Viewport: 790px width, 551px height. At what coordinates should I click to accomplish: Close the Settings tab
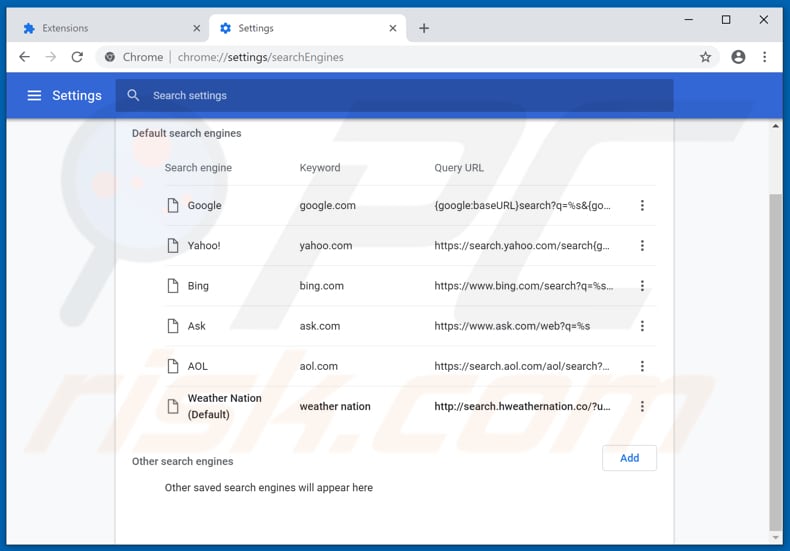pyautogui.click(x=392, y=28)
